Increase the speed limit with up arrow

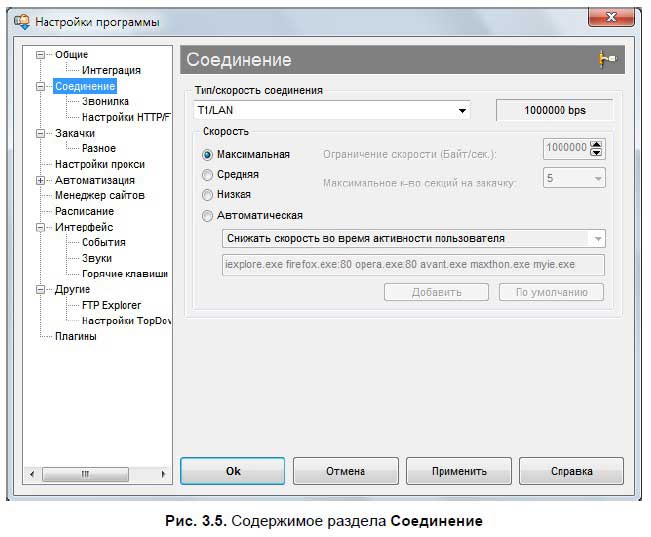point(596,145)
